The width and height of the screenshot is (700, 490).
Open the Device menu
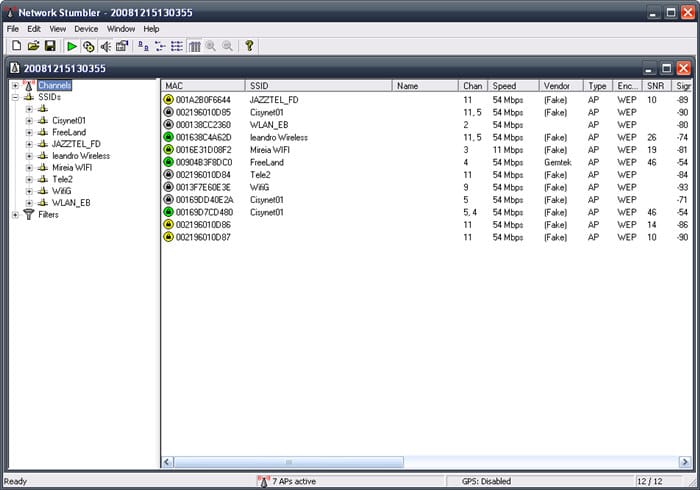[86, 29]
